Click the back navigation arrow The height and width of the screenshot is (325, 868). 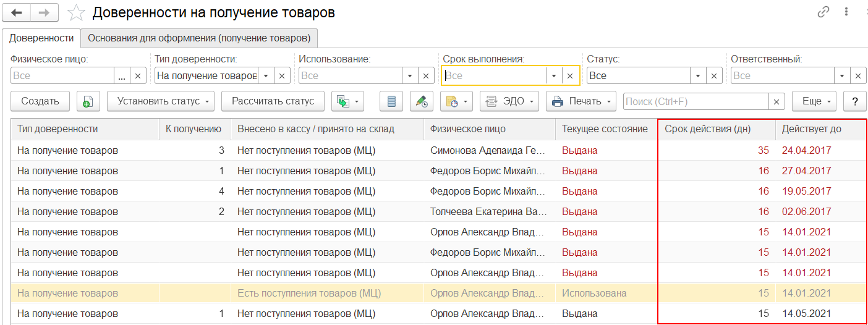tap(17, 12)
